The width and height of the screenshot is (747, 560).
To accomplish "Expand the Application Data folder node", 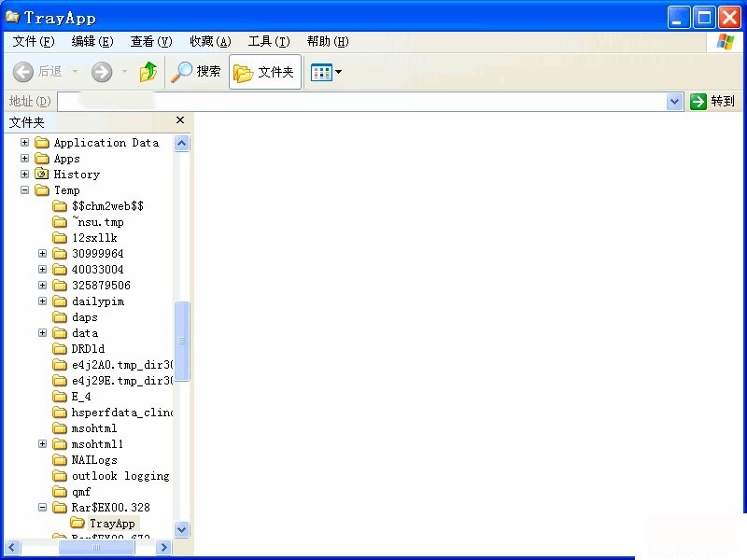I will click(x=25, y=143).
